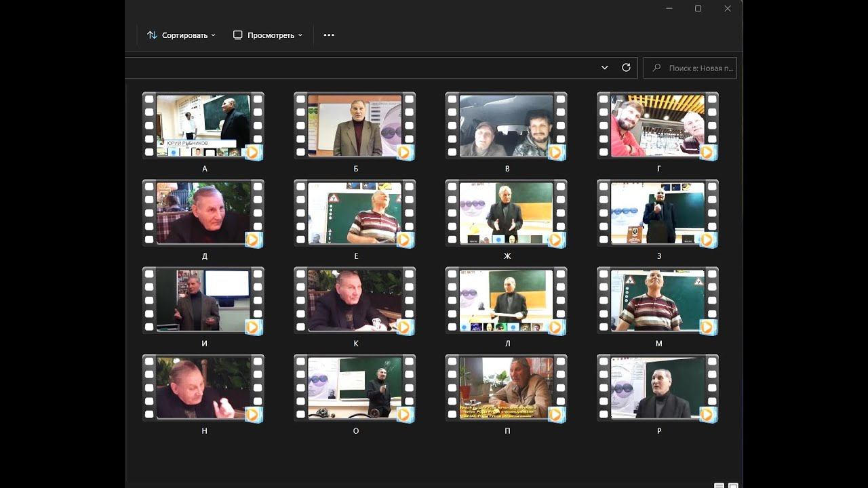Expand the address bar history chevron
868x488 pixels.
click(605, 68)
